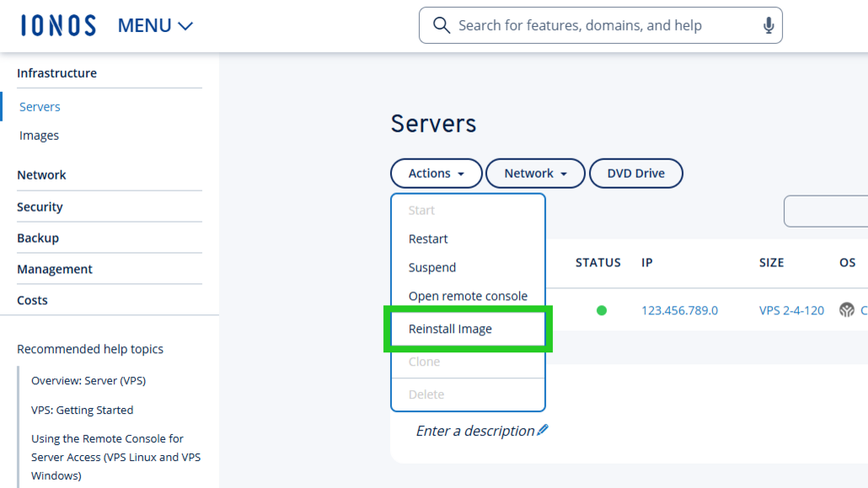Click the Recommended help topics heading
The image size is (868, 488).
(x=90, y=349)
